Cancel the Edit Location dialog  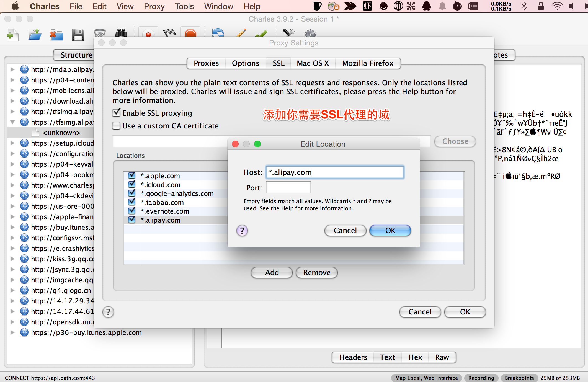[345, 231]
